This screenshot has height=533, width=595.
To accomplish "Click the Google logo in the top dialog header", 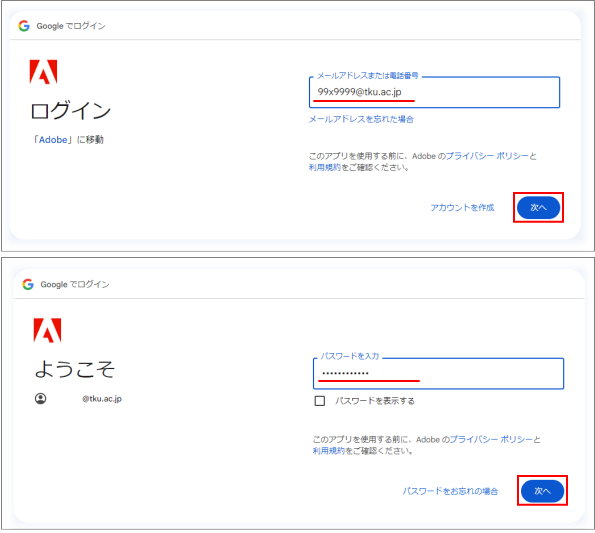I will [x=24, y=26].
